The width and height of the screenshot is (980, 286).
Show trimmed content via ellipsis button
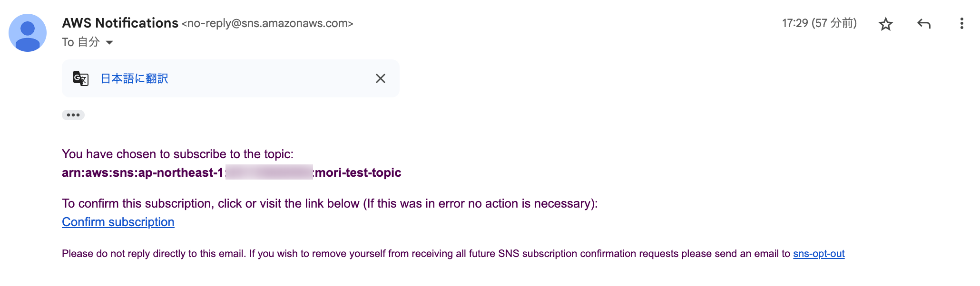pyautogui.click(x=73, y=115)
